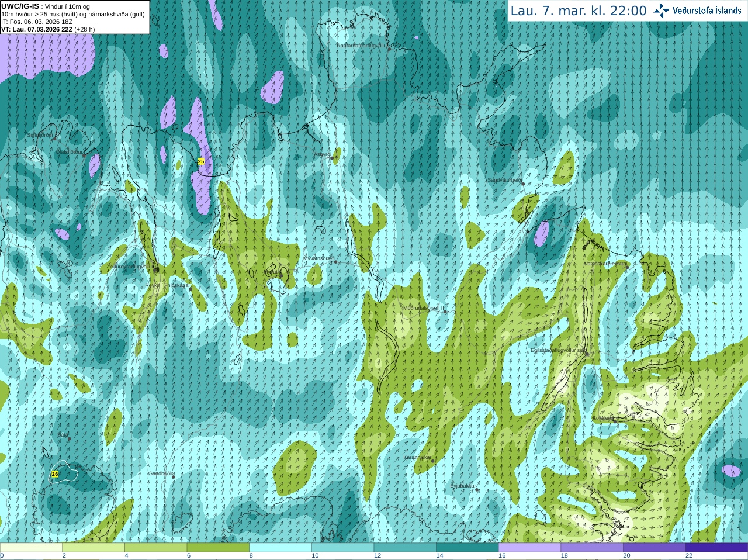Click the Mývatnsöræfi station dot

pyautogui.click(x=335, y=261)
